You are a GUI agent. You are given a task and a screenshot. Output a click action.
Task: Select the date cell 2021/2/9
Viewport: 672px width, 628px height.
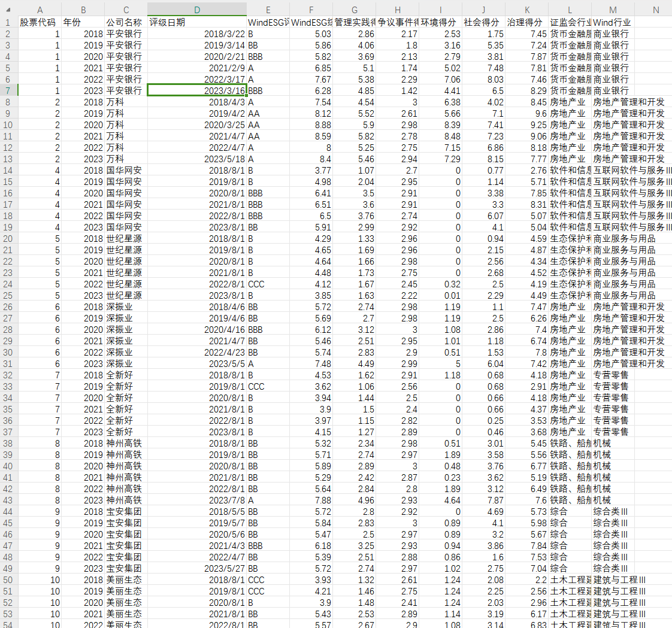point(196,68)
